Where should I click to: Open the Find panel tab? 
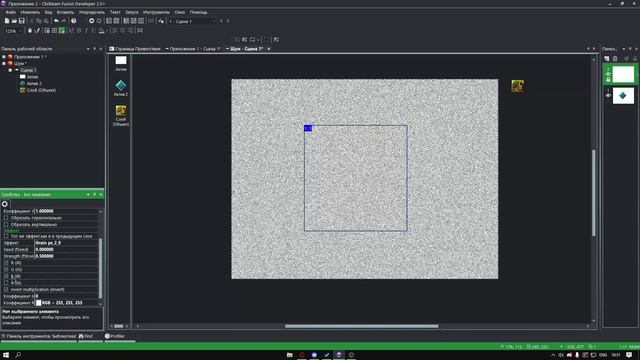click(x=86, y=336)
